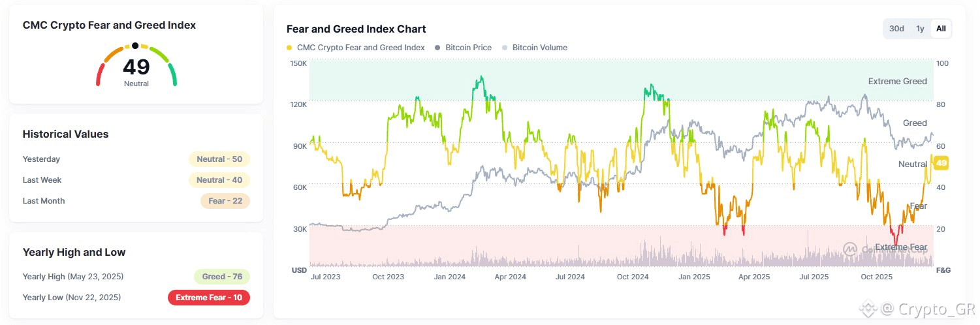Click the black indicator dot on gauge
The image size is (980, 325).
(x=135, y=46)
